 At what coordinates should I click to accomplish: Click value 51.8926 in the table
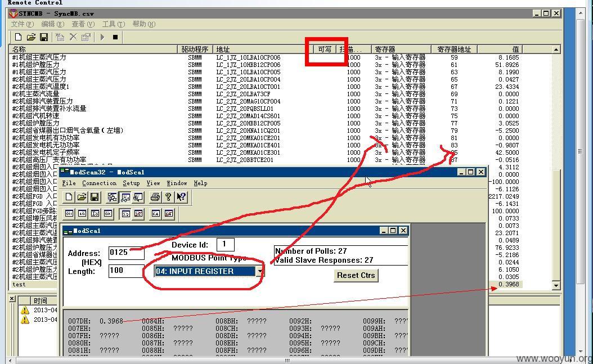tap(507, 65)
